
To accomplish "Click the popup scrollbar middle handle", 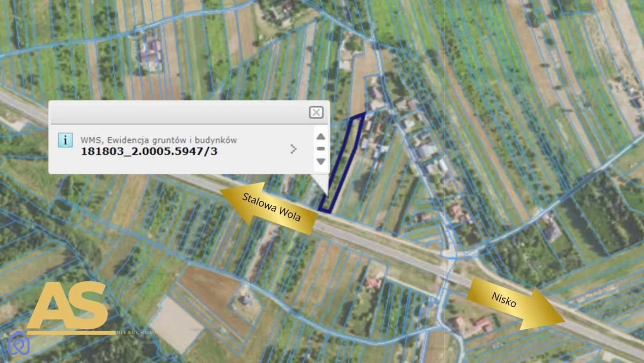I will coord(320,149).
